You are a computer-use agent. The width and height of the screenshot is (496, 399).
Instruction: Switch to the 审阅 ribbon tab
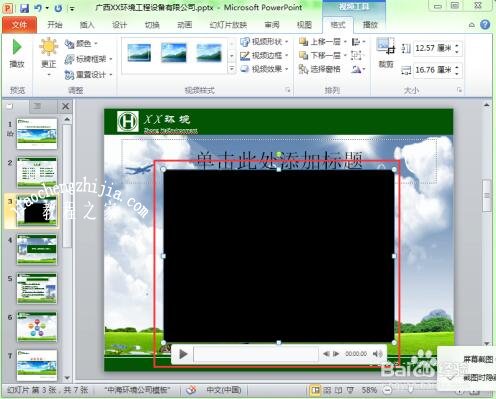(272, 25)
